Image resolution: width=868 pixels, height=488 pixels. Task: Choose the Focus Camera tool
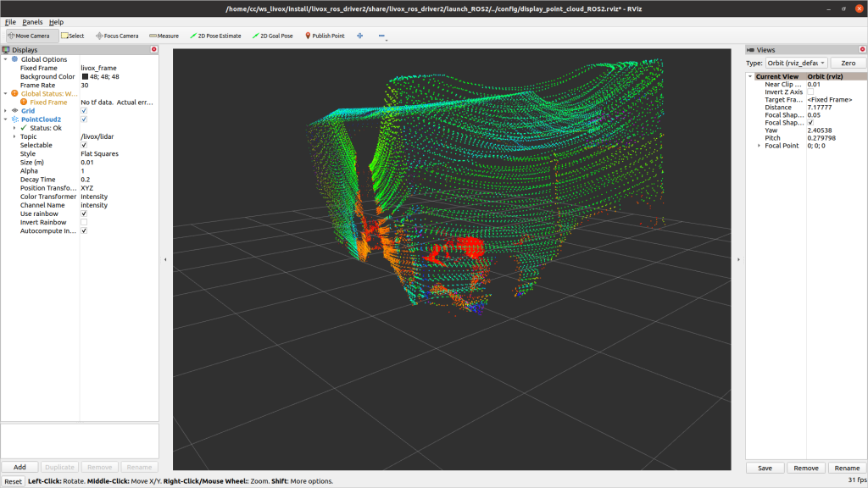point(117,36)
